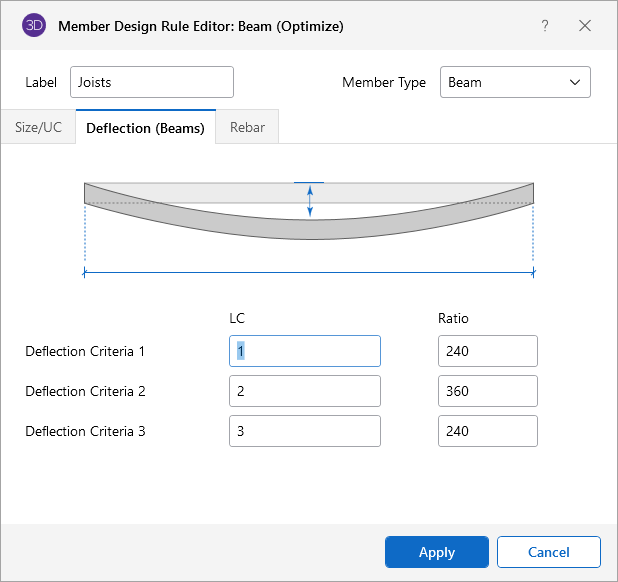Select the Deflection (Beams) tab
618x582 pixels.
coord(145,127)
